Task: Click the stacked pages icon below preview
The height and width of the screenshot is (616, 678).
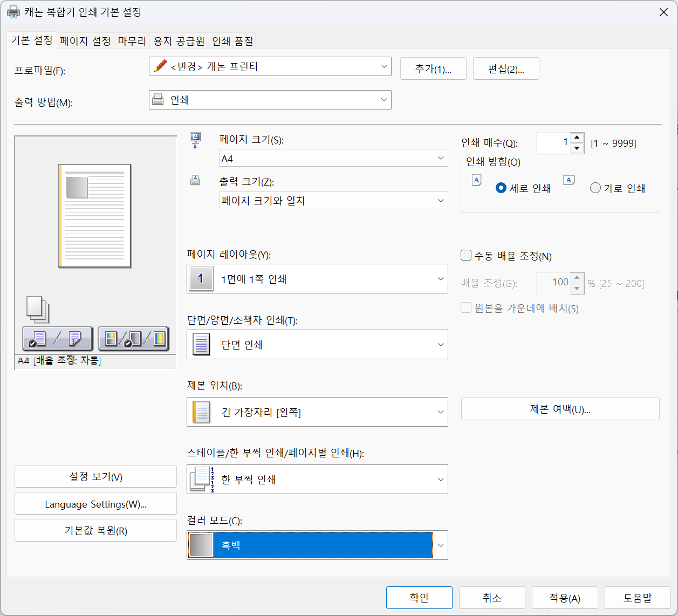Action: pos(38,309)
